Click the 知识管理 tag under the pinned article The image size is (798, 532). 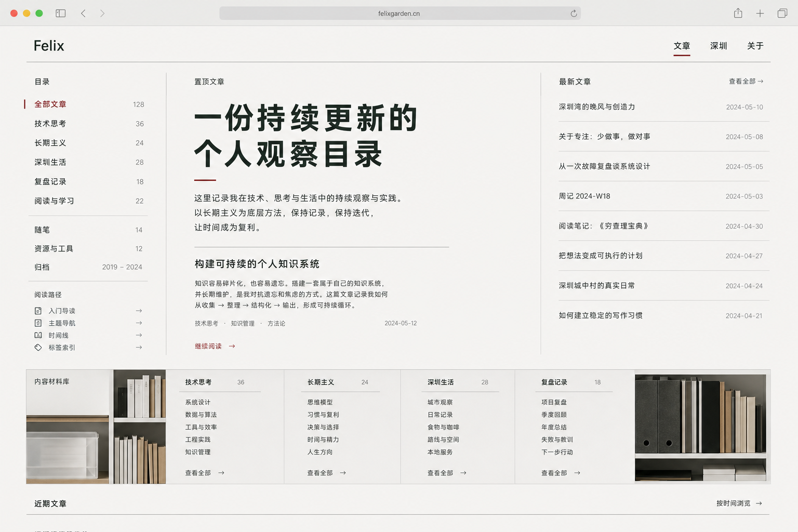click(243, 323)
